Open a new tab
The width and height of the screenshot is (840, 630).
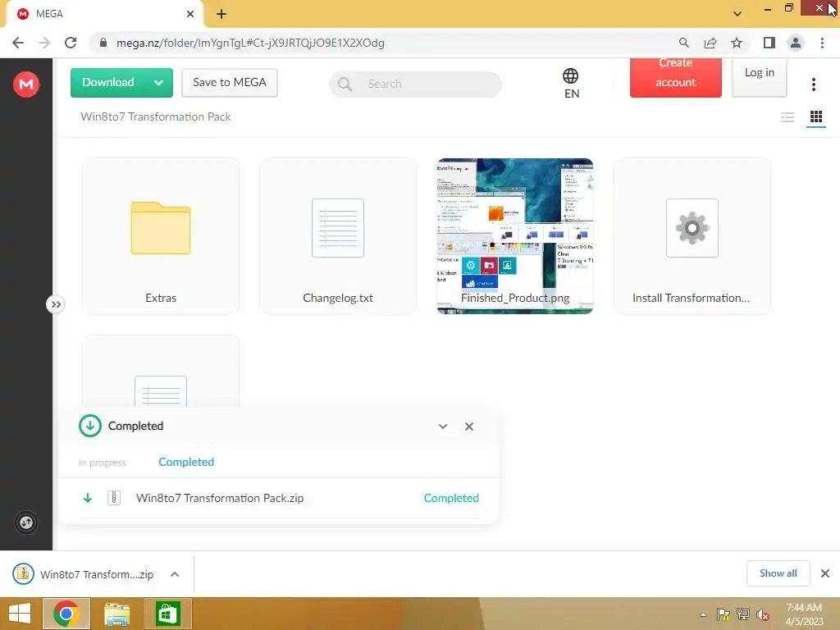pos(221,14)
